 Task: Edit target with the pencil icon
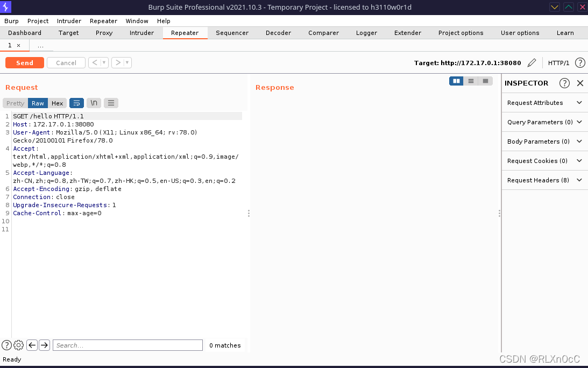click(532, 63)
